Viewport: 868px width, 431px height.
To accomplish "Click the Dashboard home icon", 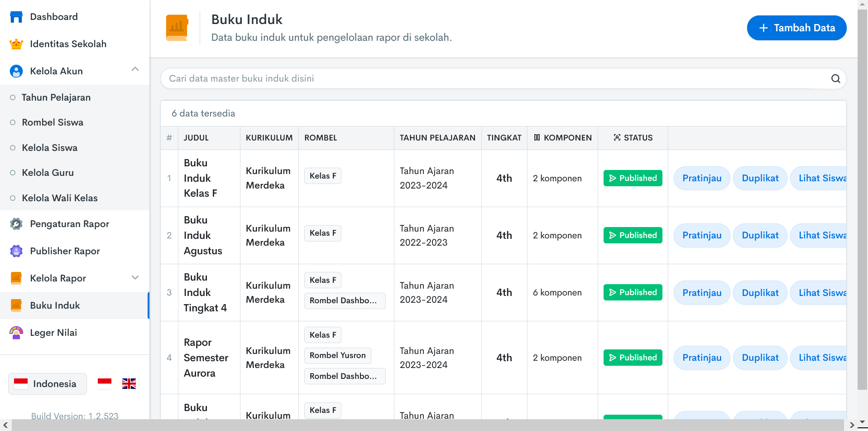I will [16, 17].
